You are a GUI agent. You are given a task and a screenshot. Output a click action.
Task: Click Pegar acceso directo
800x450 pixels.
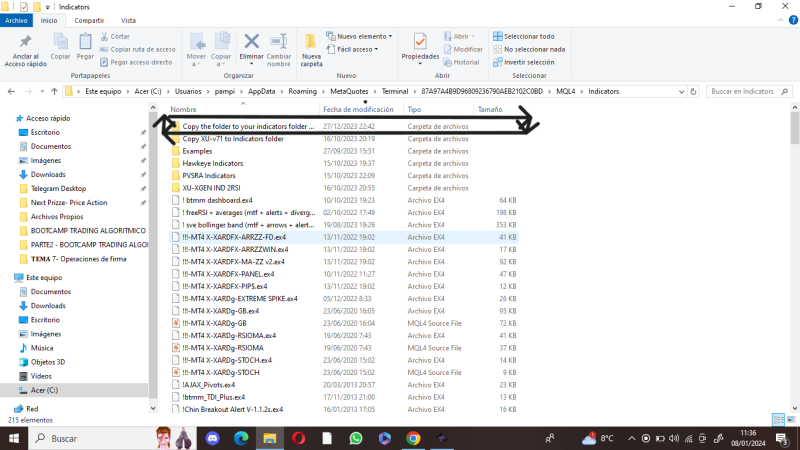pos(136,62)
